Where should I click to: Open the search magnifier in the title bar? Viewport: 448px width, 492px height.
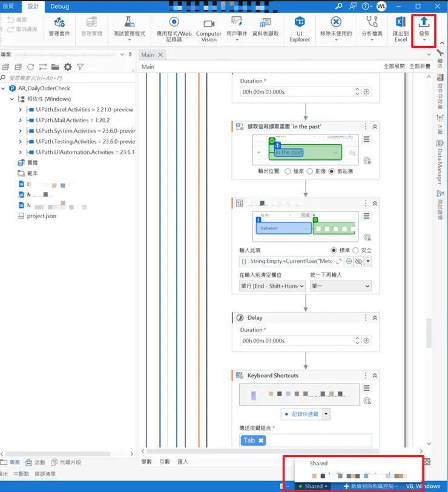tap(338, 6)
